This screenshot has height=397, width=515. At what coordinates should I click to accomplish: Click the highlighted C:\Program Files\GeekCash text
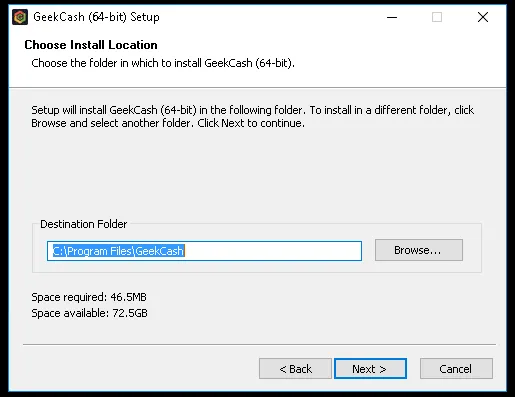click(119, 251)
